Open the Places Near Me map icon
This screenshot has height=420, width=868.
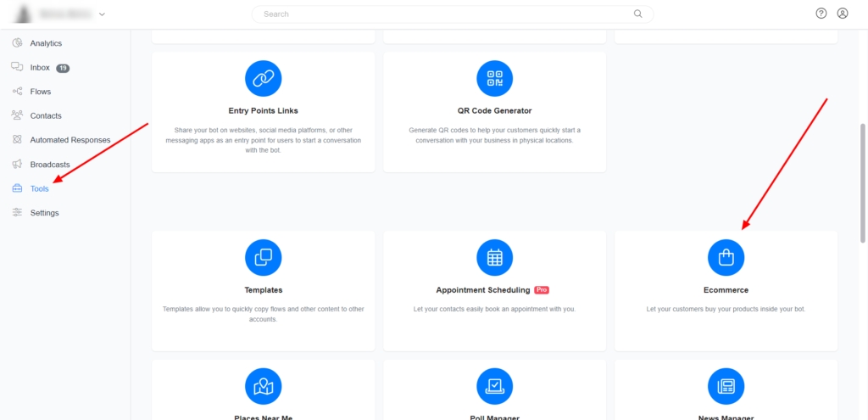tap(263, 386)
